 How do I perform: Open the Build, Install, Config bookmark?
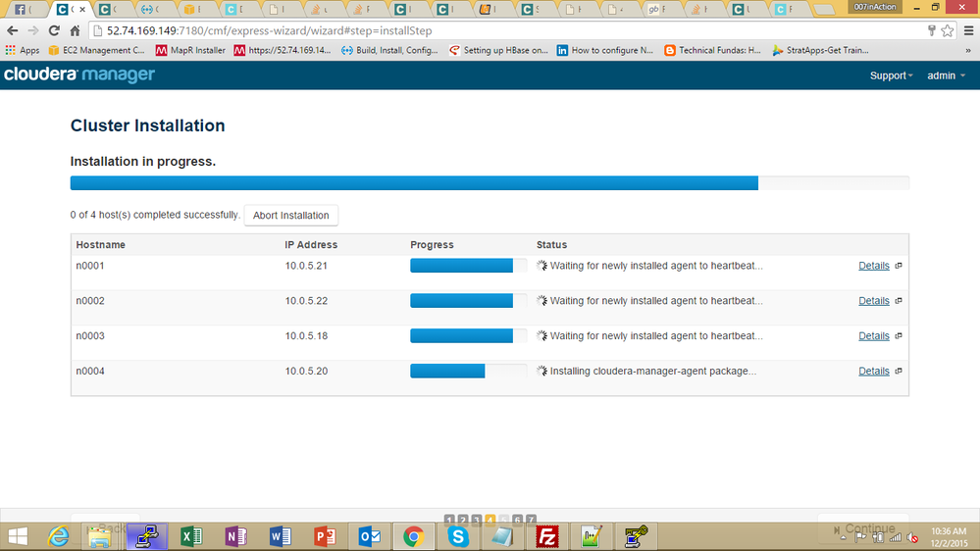[389, 50]
